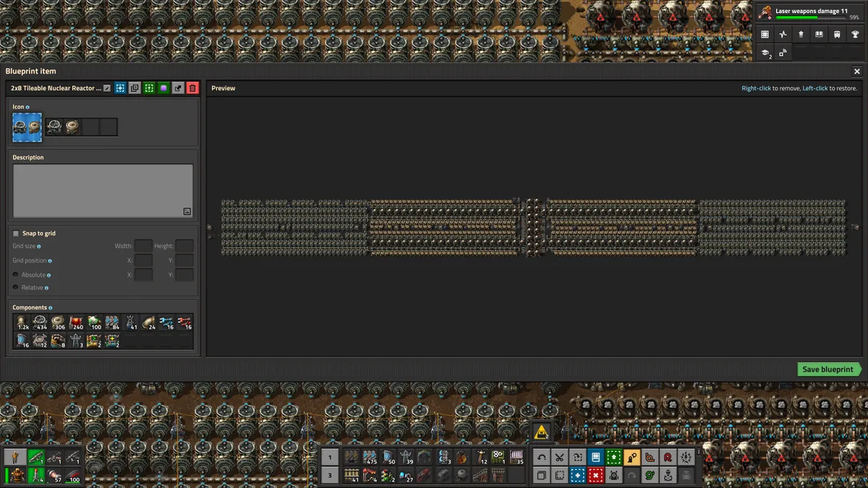
Task: Open the train overview icon top right
Action: [838, 35]
